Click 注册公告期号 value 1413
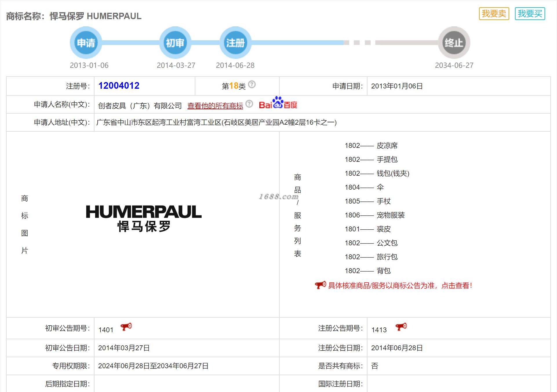 pos(379,330)
